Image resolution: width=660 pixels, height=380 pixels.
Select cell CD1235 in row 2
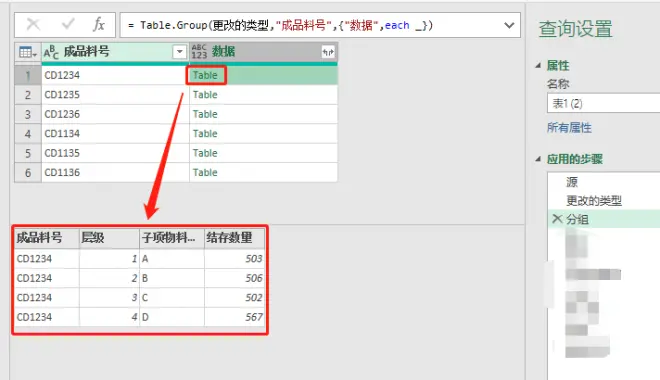click(x=115, y=95)
